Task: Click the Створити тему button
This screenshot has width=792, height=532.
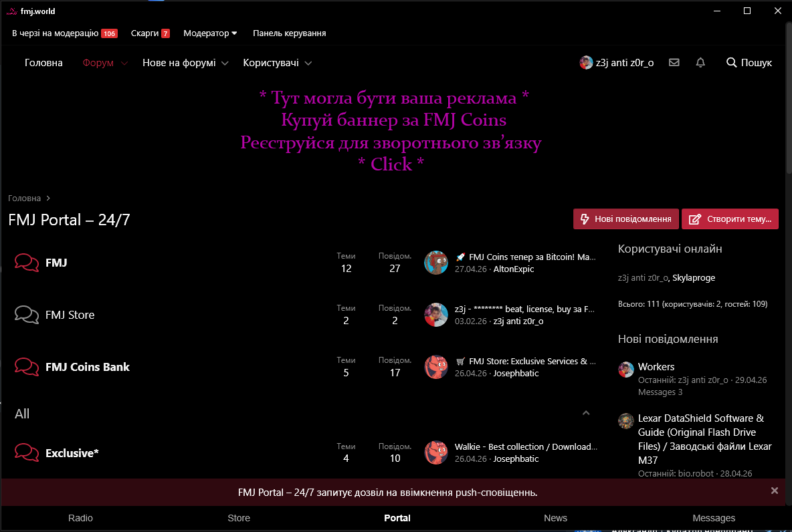Action: [x=730, y=219]
